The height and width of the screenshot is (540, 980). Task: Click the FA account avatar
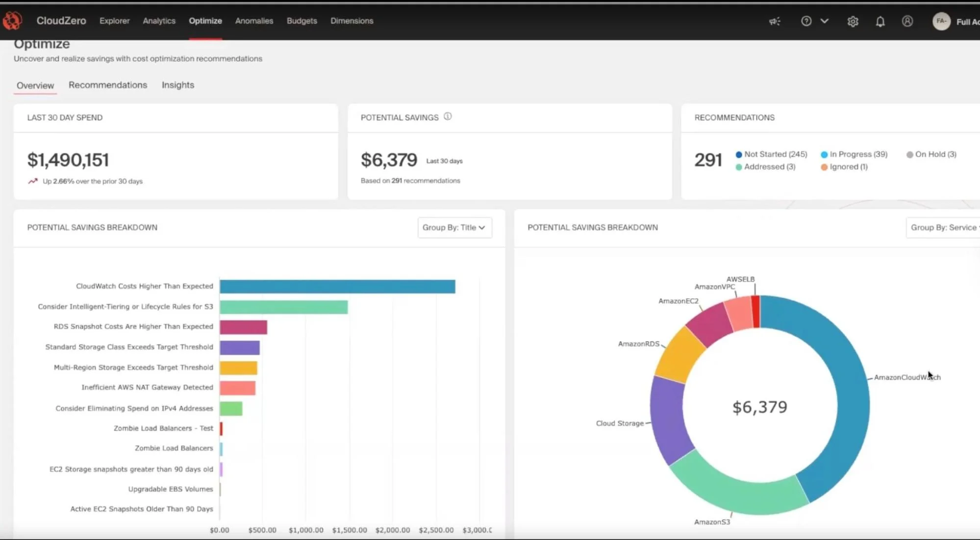click(x=941, y=21)
